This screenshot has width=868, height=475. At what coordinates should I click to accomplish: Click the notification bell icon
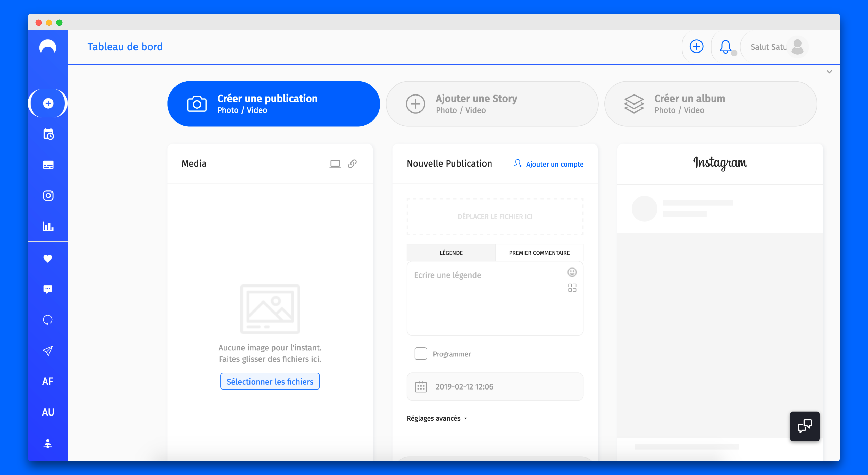[725, 47]
